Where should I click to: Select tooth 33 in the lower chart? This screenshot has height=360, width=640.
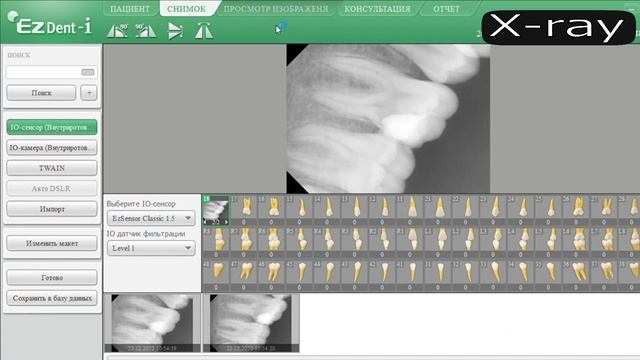493,276
